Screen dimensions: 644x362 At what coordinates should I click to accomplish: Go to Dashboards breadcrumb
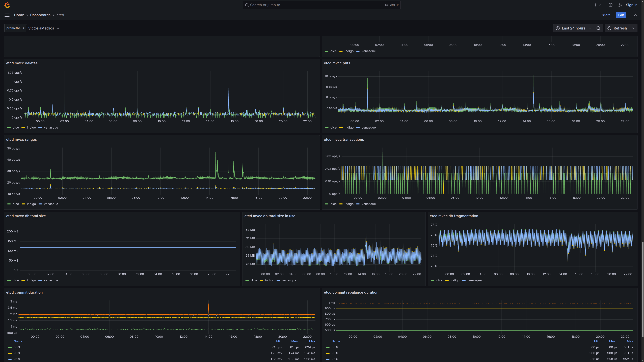[x=40, y=15]
